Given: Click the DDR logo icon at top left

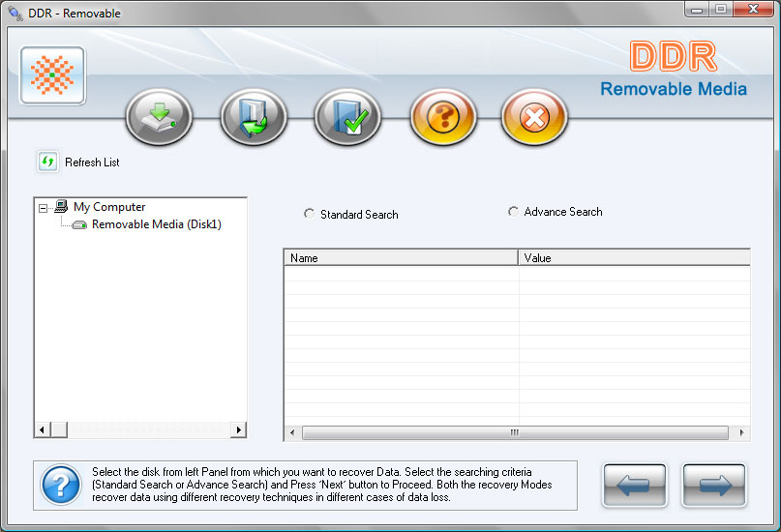Looking at the screenshot, I should tap(52, 75).
